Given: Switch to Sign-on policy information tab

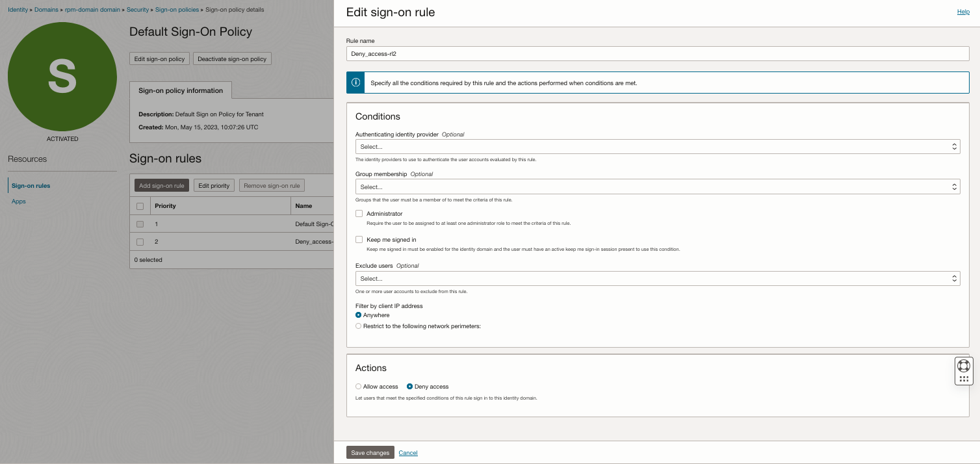Looking at the screenshot, I should tap(181, 91).
